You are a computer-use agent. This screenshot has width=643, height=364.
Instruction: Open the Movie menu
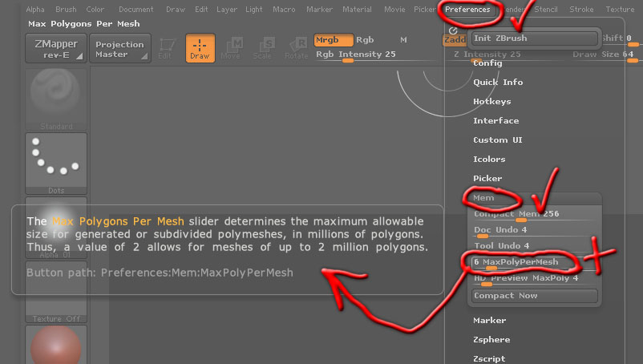(394, 9)
